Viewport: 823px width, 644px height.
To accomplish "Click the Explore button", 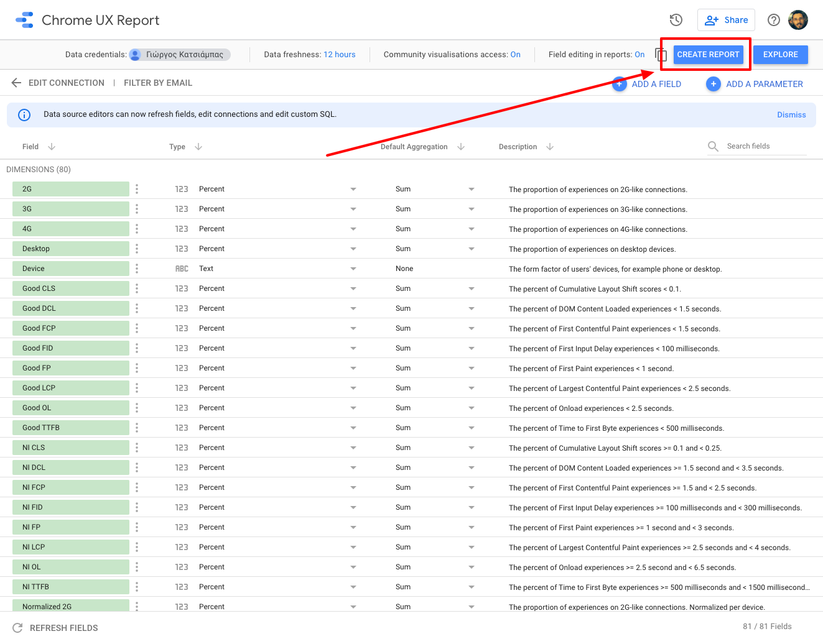I will pos(781,55).
